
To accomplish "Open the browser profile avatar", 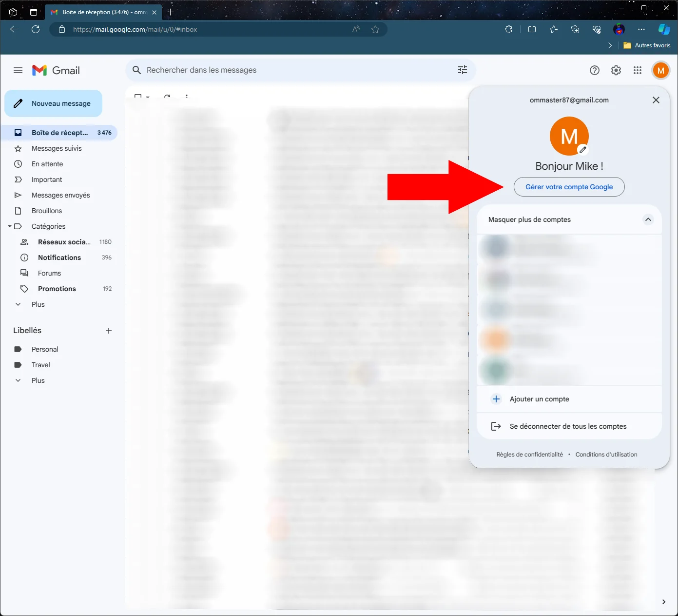I will pos(619,29).
